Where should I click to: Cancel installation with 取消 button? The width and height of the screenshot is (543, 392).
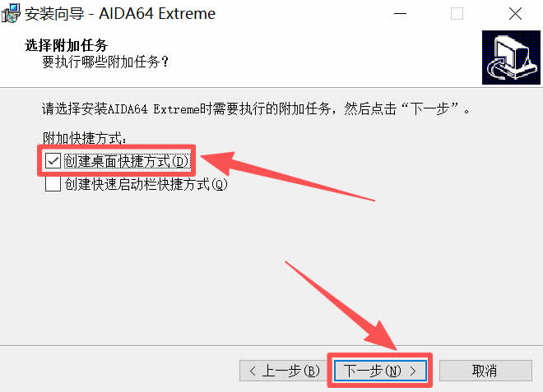pyautogui.click(x=485, y=371)
